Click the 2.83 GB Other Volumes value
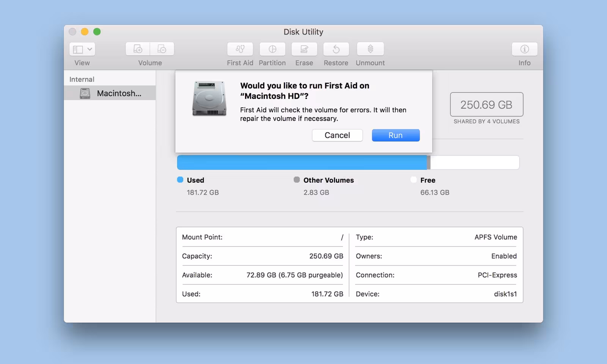The height and width of the screenshot is (364, 607). (x=316, y=193)
